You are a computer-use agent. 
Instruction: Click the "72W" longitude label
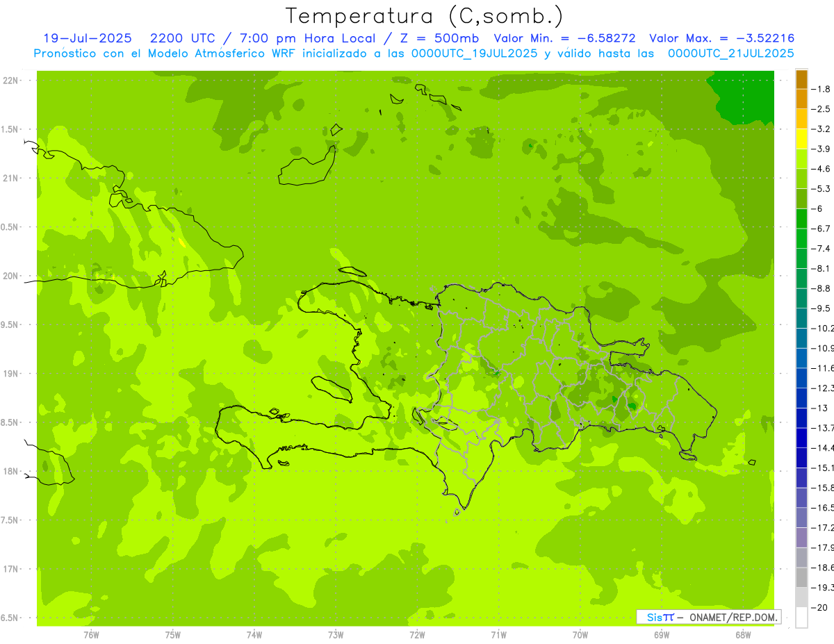[x=417, y=635]
